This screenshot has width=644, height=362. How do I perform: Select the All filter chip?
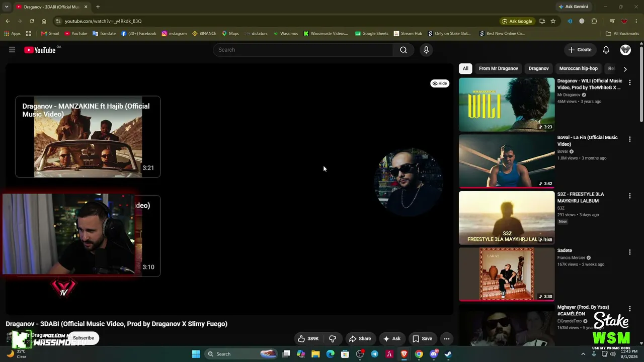point(465,68)
